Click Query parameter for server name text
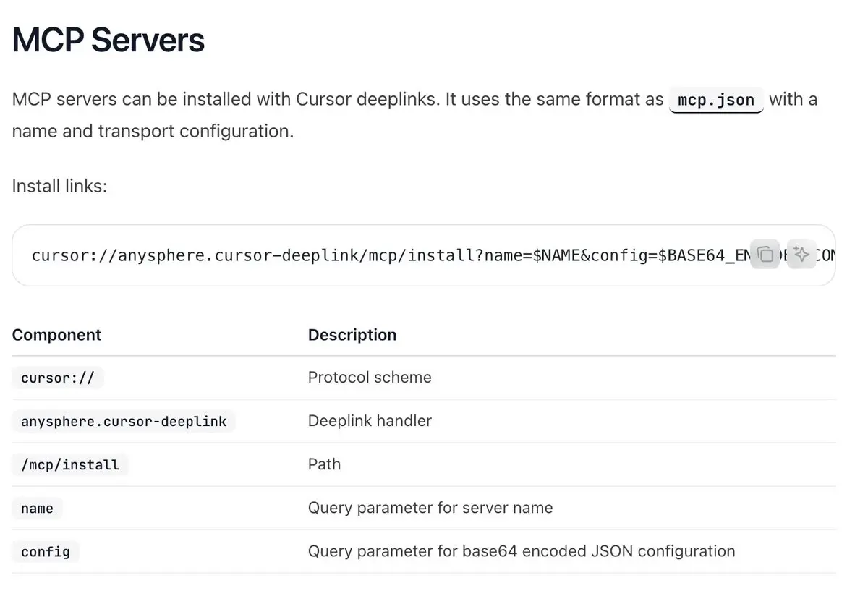 (x=430, y=508)
